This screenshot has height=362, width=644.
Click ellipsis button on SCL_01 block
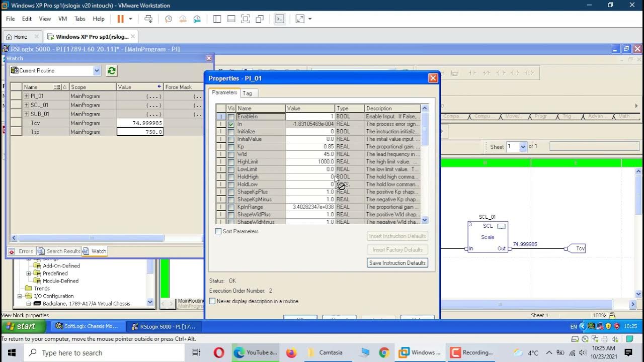coord(501,226)
